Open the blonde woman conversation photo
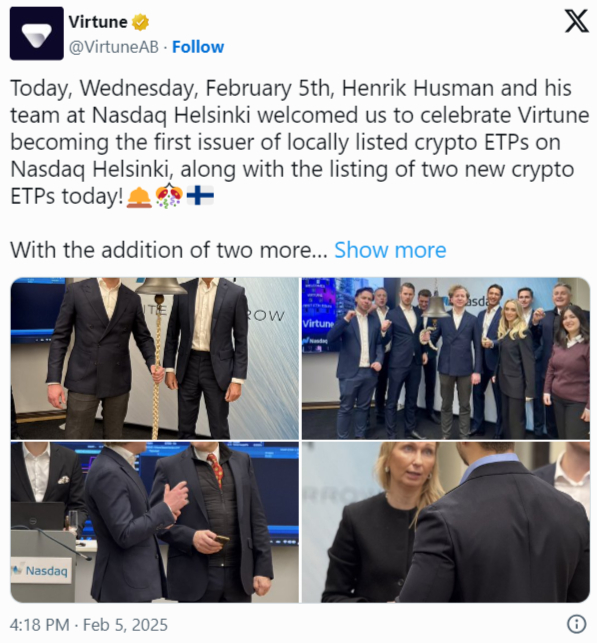The image size is (597, 643). click(446, 522)
